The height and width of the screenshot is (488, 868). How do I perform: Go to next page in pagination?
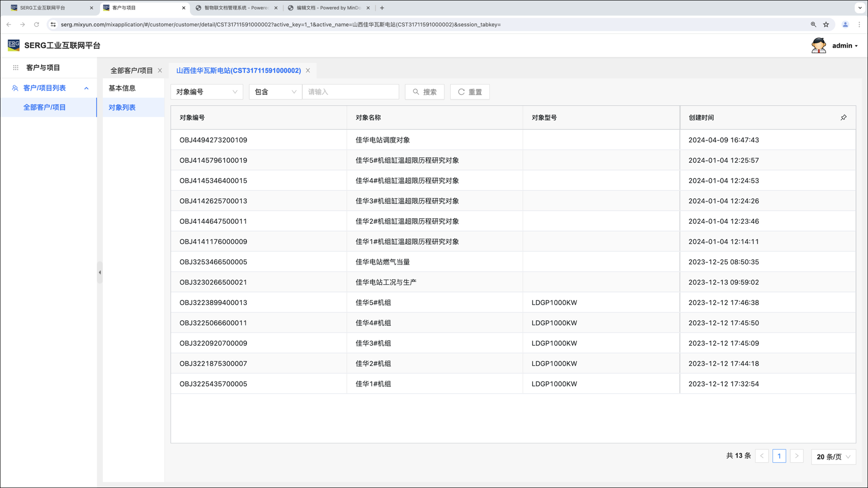[x=797, y=456]
